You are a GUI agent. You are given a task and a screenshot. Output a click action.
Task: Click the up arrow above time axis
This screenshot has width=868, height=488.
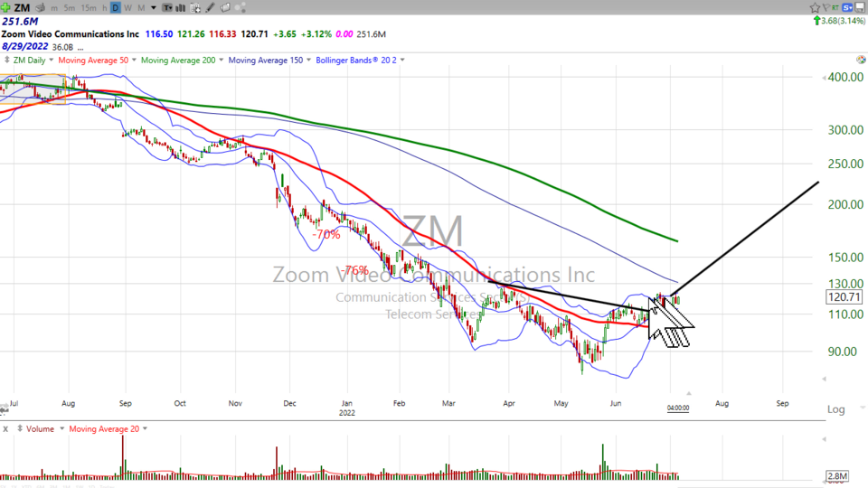[x=689, y=393]
